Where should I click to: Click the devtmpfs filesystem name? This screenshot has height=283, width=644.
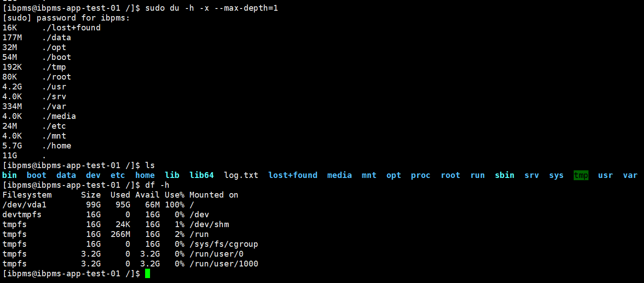pyautogui.click(x=22, y=215)
